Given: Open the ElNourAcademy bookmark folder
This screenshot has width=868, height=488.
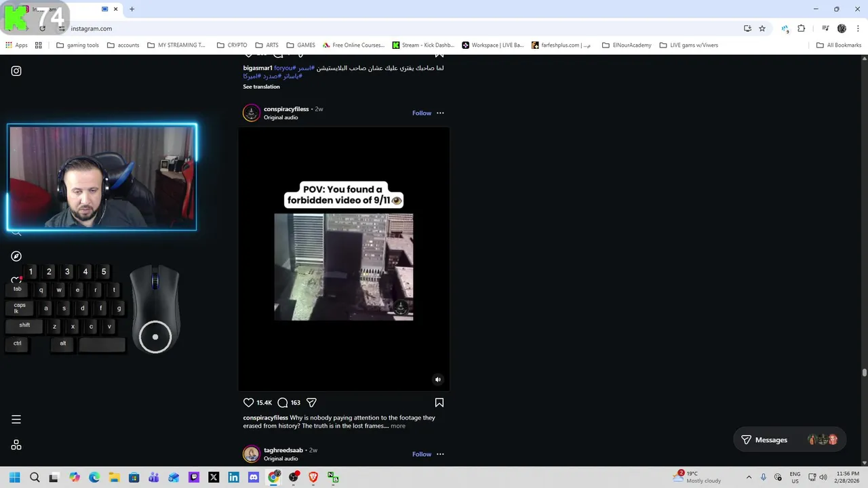Looking at the screenshot, I should tap(627, 45).
